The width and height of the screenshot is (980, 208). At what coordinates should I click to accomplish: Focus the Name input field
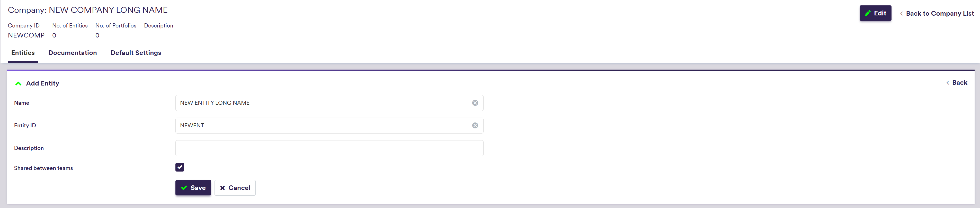323,103
